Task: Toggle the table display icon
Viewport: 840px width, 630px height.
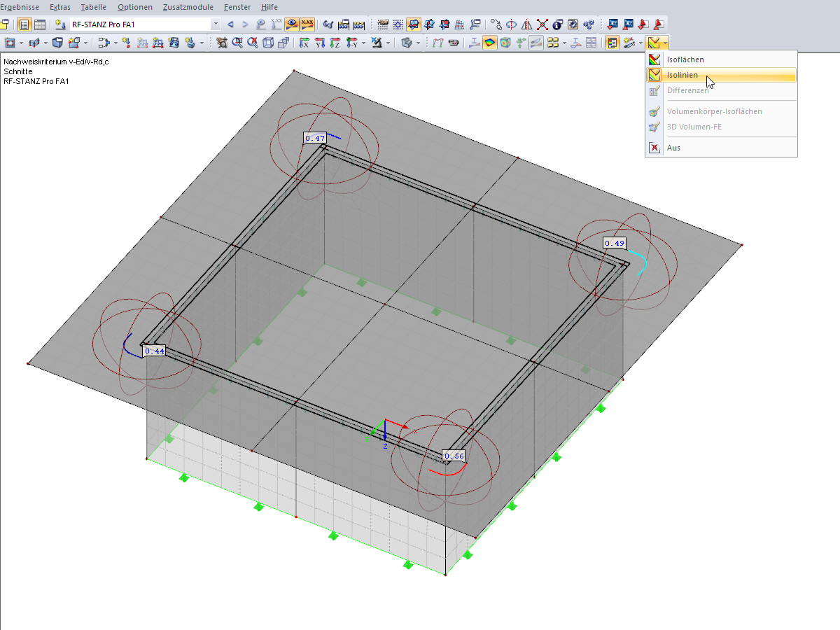Action: [40, 24]
